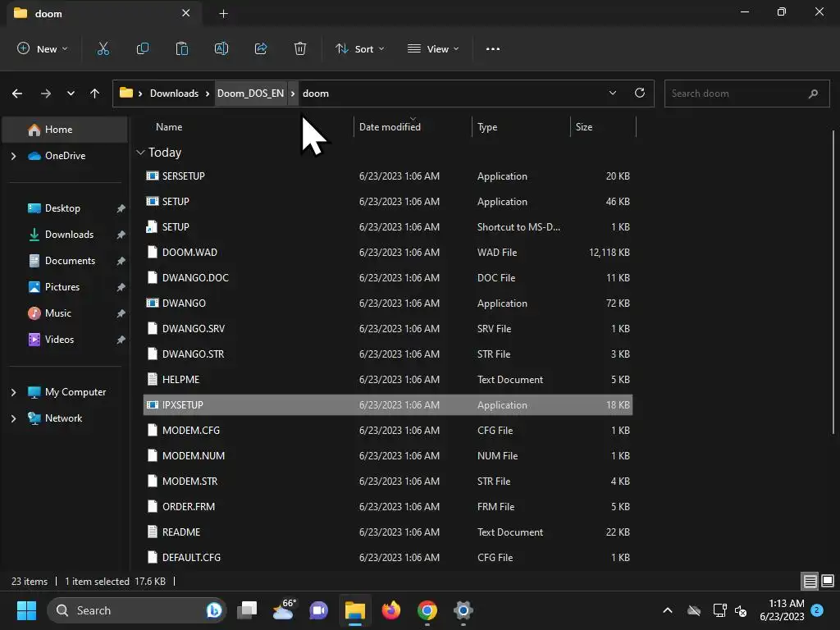This screenshot has height=630, width=840.
Task: Expand OneDrive in navigation pane
Action: [13, 156]
